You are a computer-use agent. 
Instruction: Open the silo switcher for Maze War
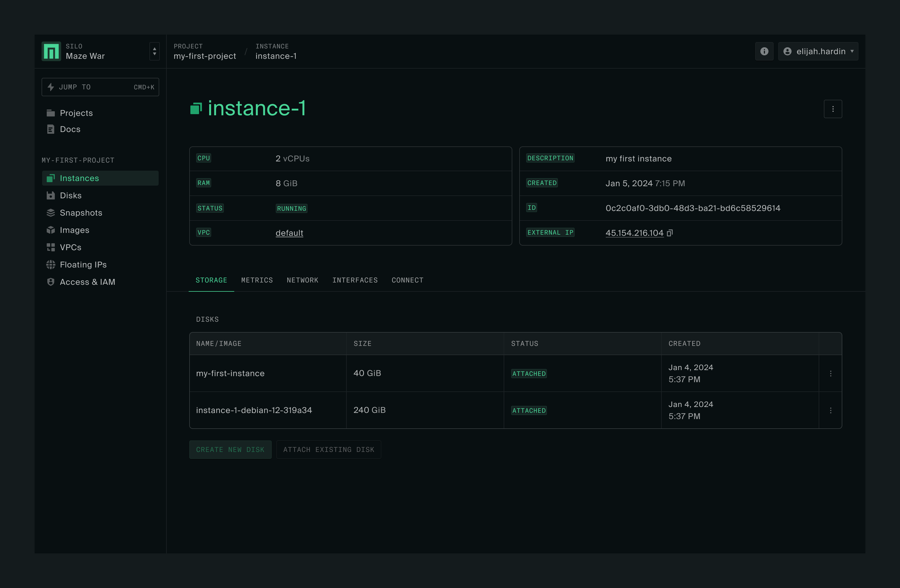click(154, 51)
